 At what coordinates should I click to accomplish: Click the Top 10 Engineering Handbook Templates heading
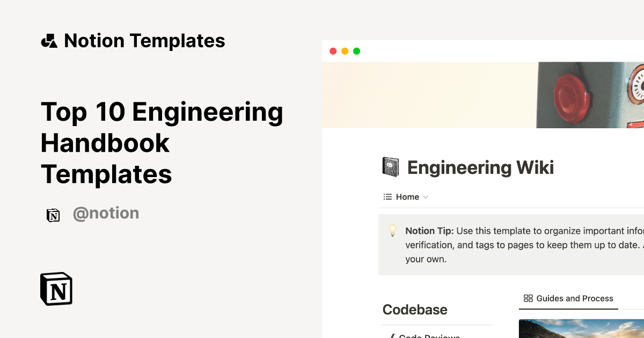161,143
